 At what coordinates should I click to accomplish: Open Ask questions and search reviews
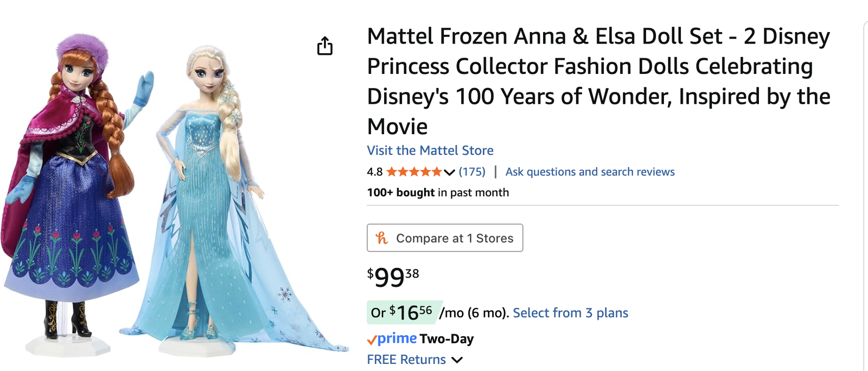tap(590, 172)
